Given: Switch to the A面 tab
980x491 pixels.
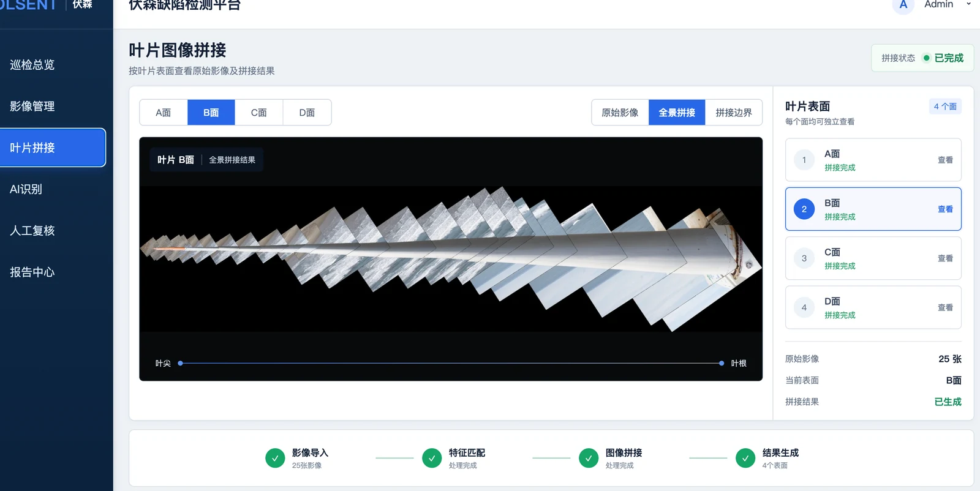Looking at the screenshot, I should (x=164, y=113).
